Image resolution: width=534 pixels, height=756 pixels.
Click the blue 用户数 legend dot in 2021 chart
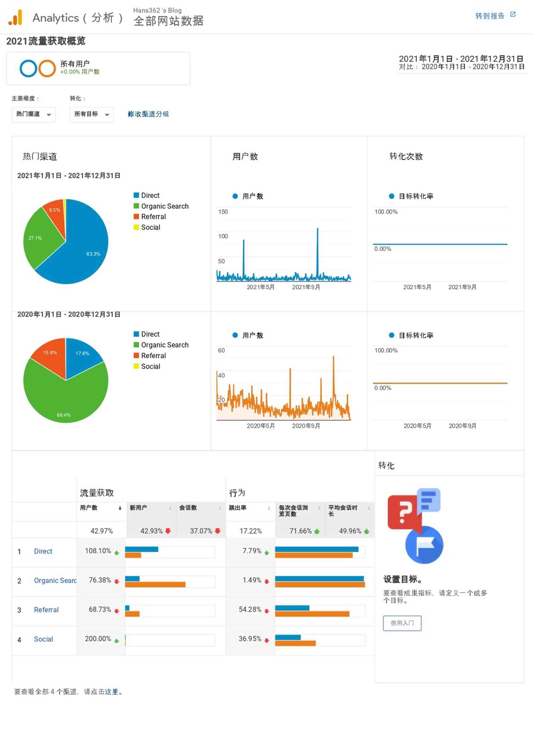(235, 196)
